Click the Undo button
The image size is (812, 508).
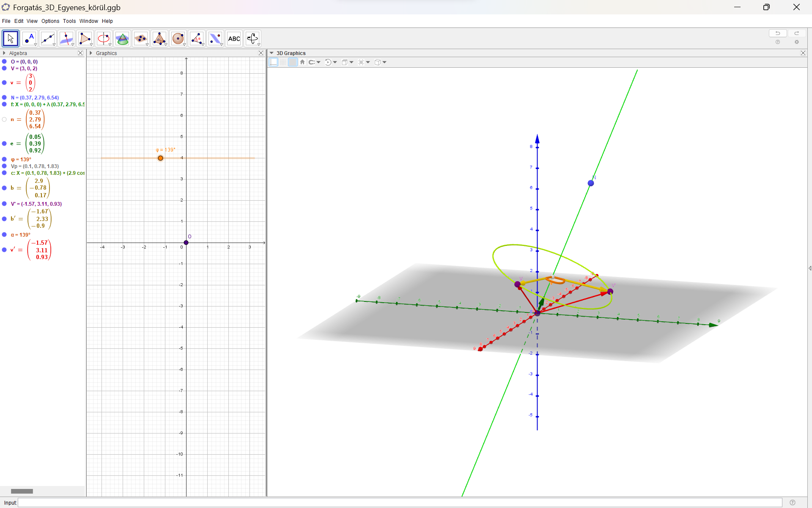tap(777, 33)
